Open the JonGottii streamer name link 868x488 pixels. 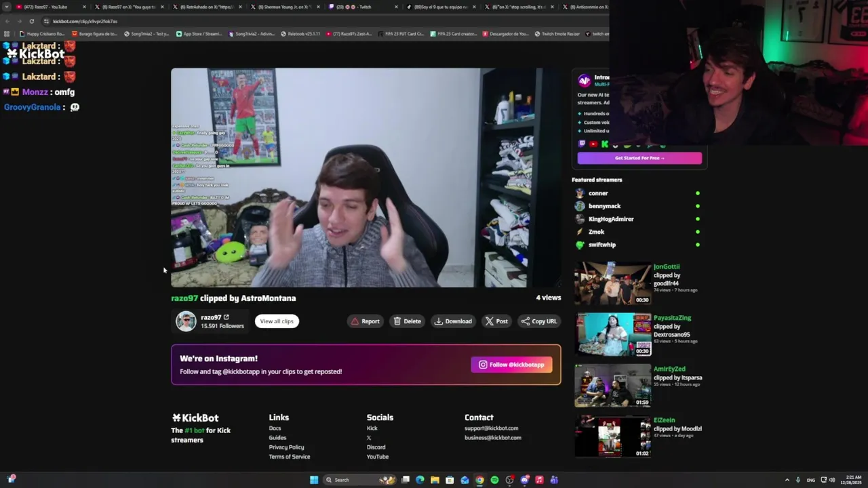point(667,267)
